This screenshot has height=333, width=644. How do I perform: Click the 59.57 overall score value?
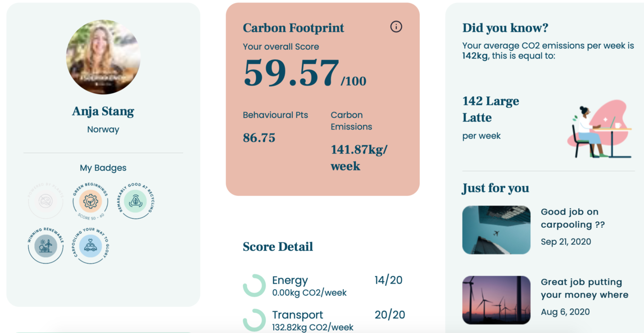coord(292,74)
